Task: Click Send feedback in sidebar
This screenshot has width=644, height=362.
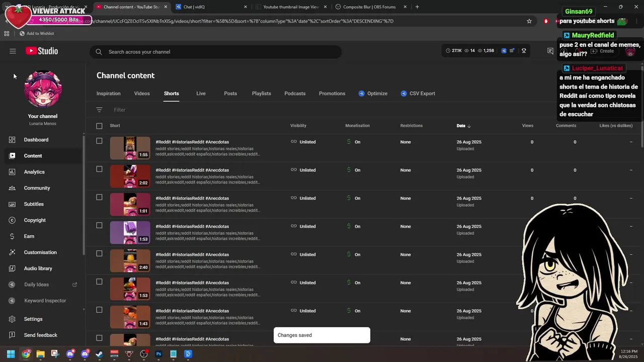Action: coord(40,335)
